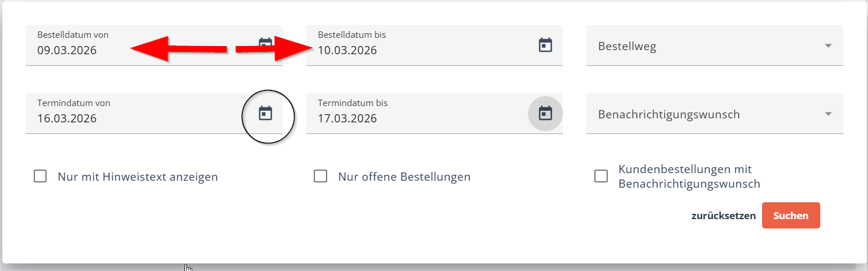Click the Kundenbestellungen mit Benachrichtigungswunsch label

pos(689,177)
